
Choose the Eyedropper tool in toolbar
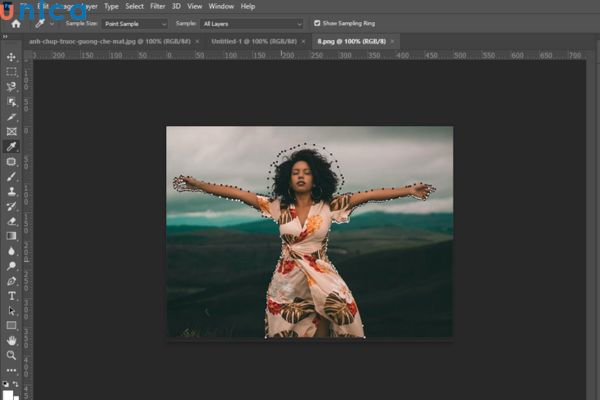[x=12, y=146]
